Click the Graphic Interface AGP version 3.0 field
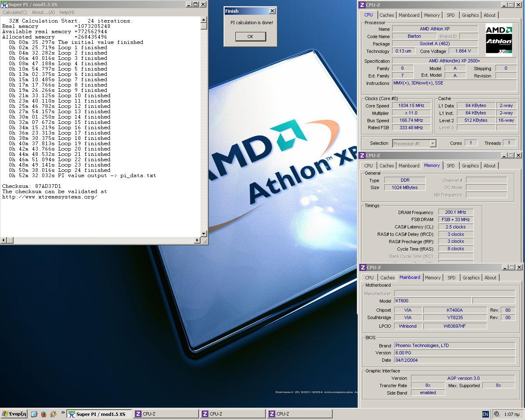The width and height of the screenshot is (525, 420). (463, 378)
